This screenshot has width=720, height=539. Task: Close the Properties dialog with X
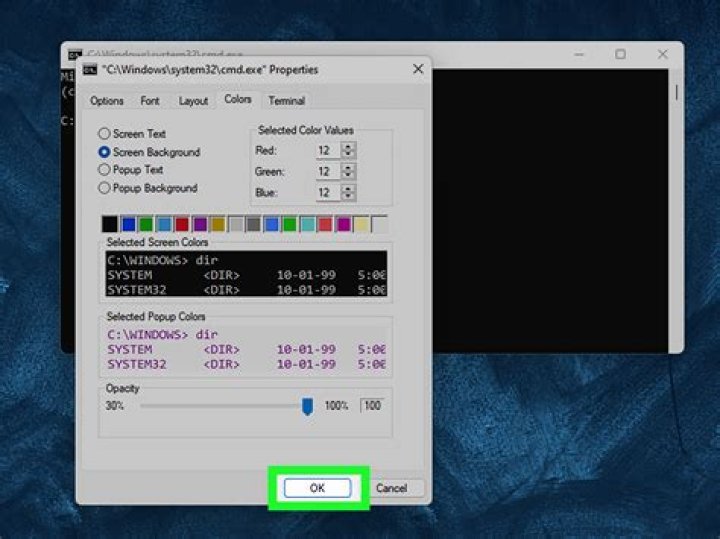coord(418,69)
